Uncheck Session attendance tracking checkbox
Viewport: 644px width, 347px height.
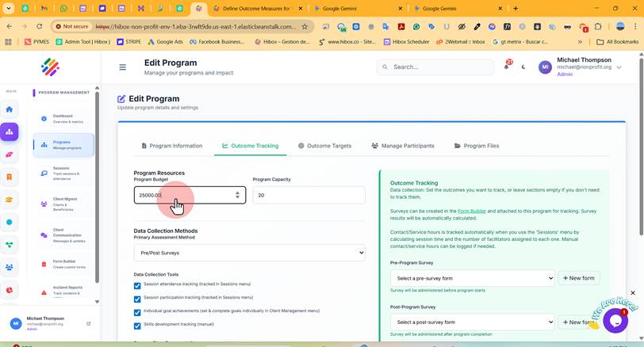137,286
